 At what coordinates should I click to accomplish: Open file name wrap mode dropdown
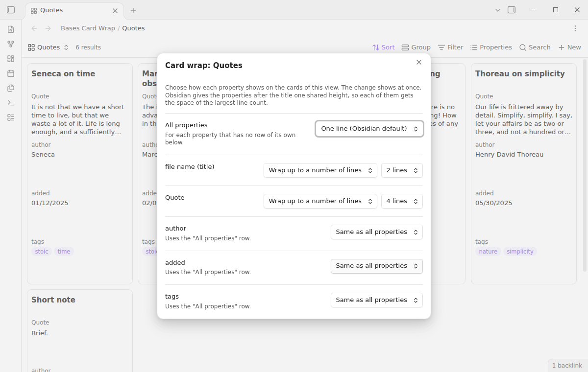pyautogui.click(x=320, y=170)
